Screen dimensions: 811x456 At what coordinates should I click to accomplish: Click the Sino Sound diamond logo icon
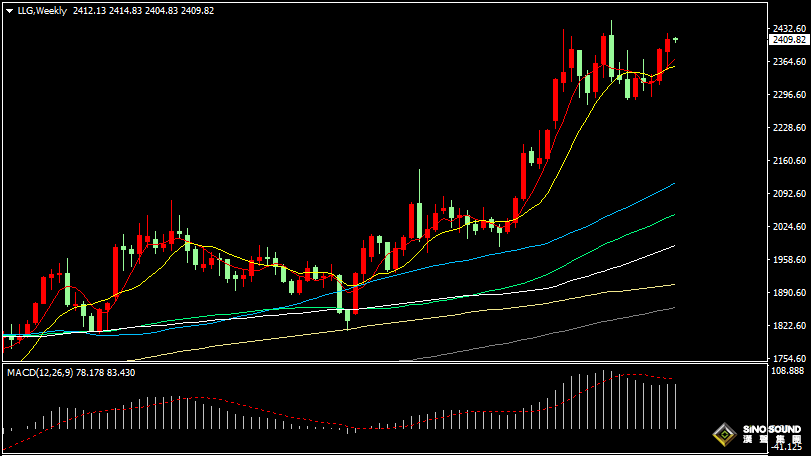coord(724,436)
